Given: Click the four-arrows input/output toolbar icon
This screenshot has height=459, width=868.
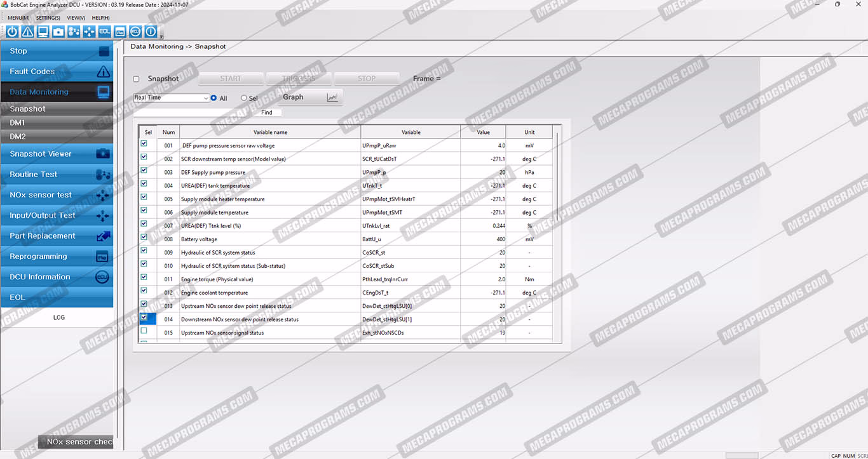Looking at the screenshot, I should point(89,31).
